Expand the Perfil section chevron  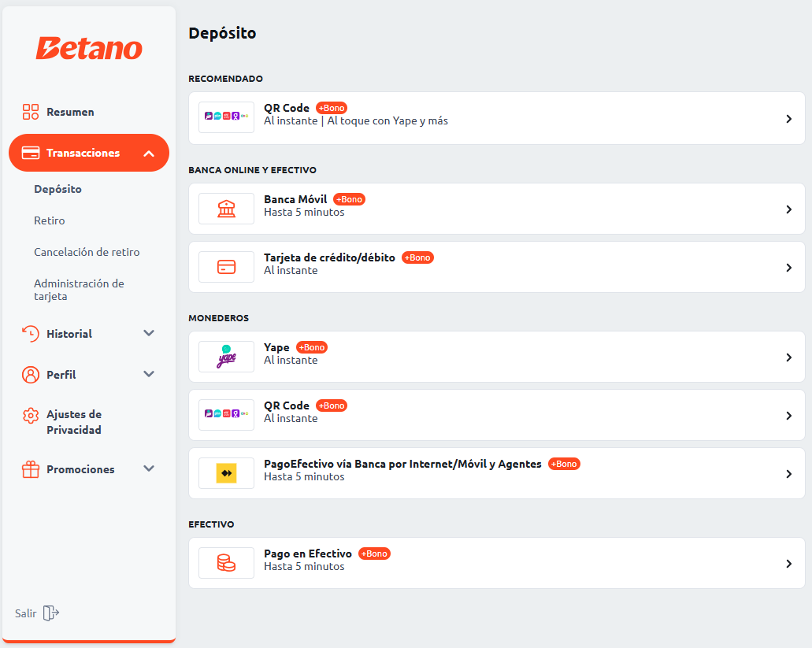[149, 374]
